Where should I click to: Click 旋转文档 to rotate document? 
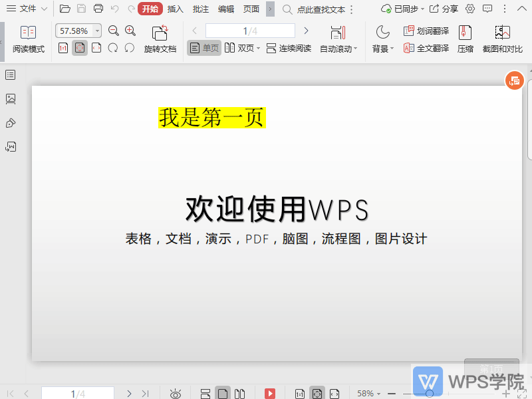[x=160, y=39]
